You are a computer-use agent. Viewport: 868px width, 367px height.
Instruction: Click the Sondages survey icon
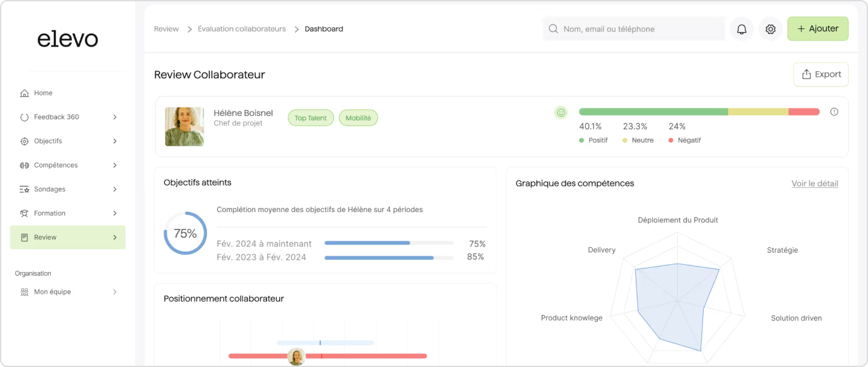[24, 189]
